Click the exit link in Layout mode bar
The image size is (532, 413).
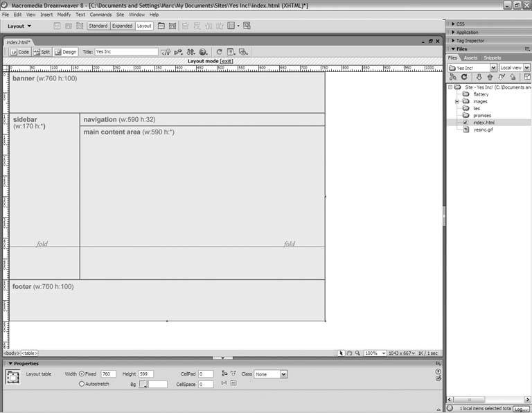[227, 61]
